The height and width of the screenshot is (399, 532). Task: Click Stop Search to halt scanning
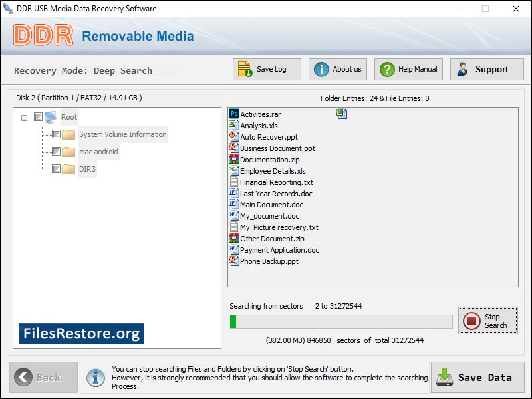pos(488,321)
